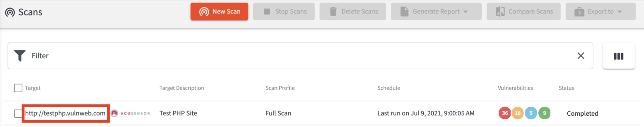Click the AcuSensor logo icon
The image size is (644, 127).
tap(114, 113)
